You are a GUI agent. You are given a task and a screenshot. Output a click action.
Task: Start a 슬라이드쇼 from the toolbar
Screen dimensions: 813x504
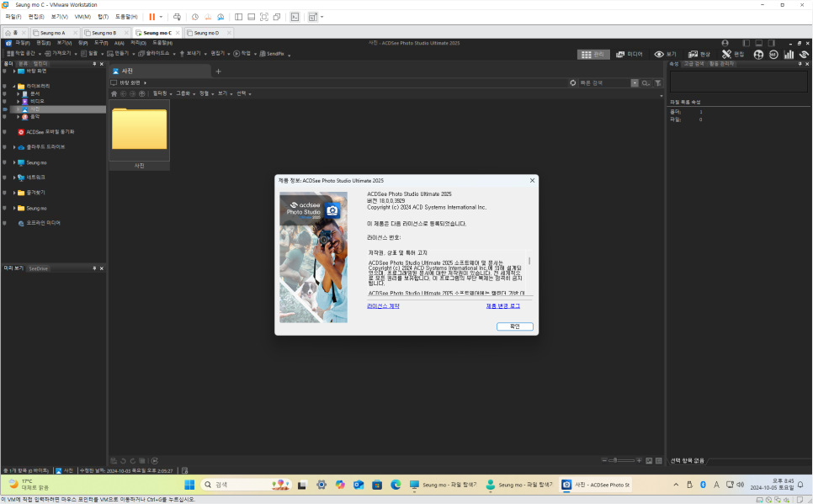152,53
